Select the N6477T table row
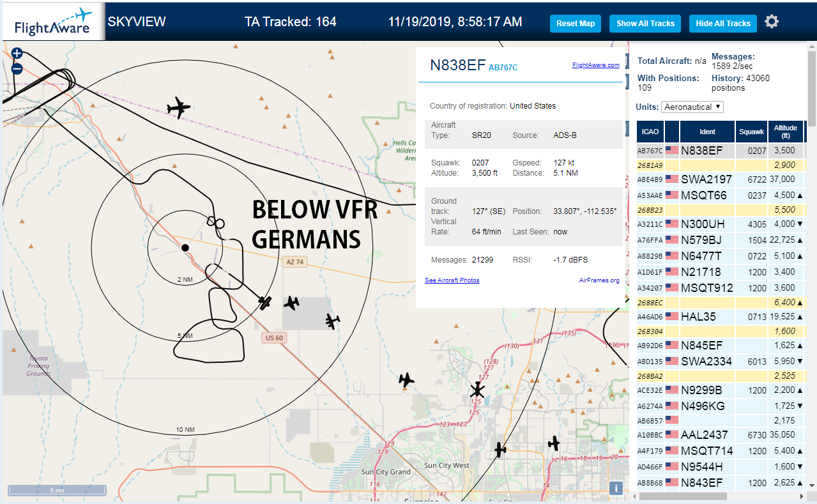Image resolution: width=817 pixels, height=504 pixels. [x=721, y=256]
